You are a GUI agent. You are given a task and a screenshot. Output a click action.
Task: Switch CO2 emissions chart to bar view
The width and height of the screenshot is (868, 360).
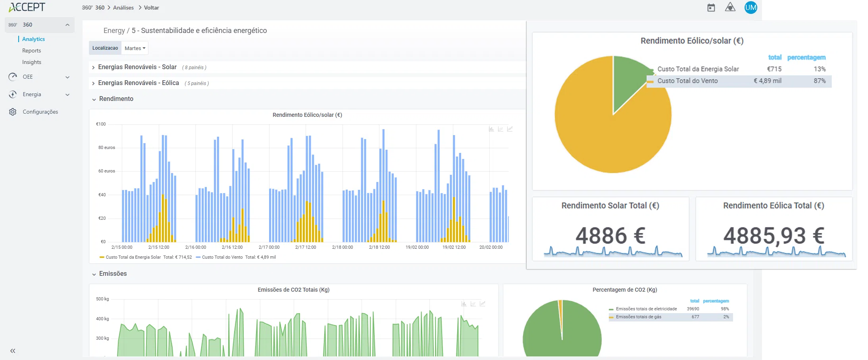[464, 304]
